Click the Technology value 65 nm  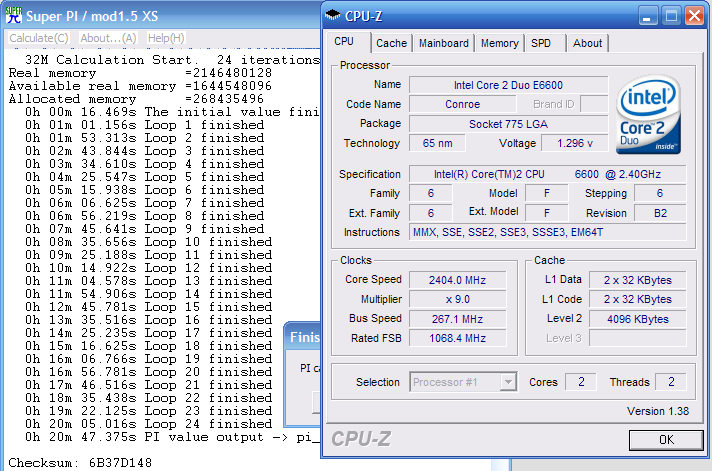click(x=437, y=143)
